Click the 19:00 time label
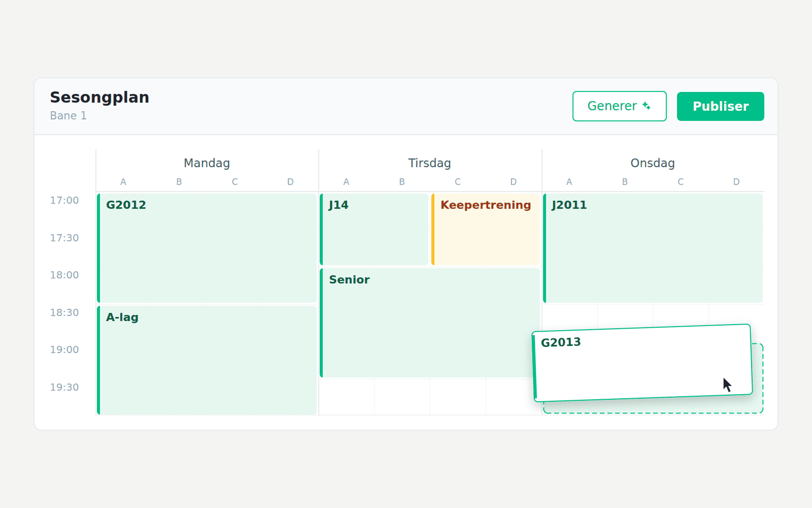Image resolution: width=812 pixels, height=508 pixels. click(x=64, y=350)
